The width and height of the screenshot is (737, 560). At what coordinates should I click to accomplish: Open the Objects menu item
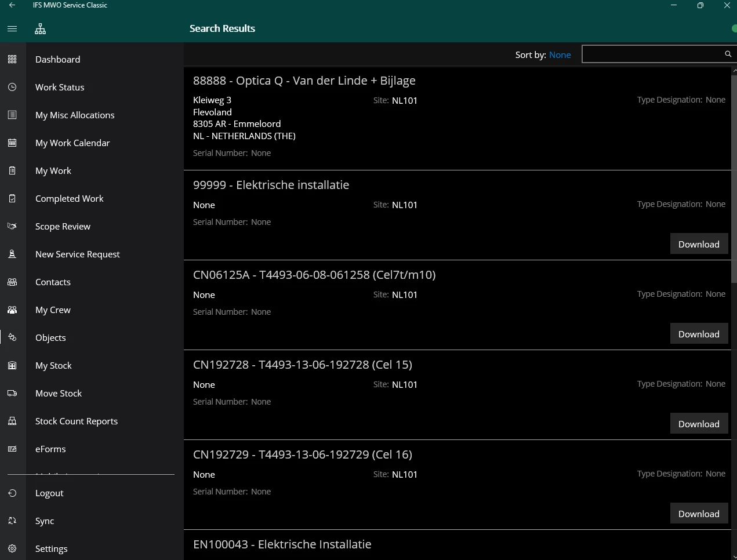coord(50,337)
